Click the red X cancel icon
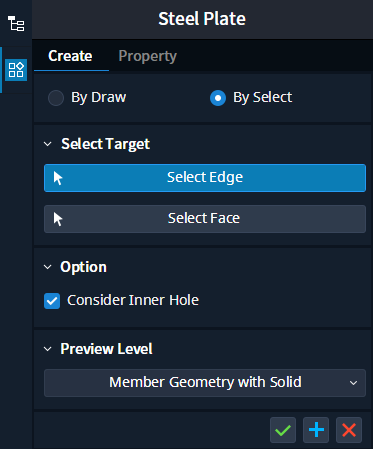The width and height of the screenshot is (373, 449). pyautogui.click(x=349, y=430)
